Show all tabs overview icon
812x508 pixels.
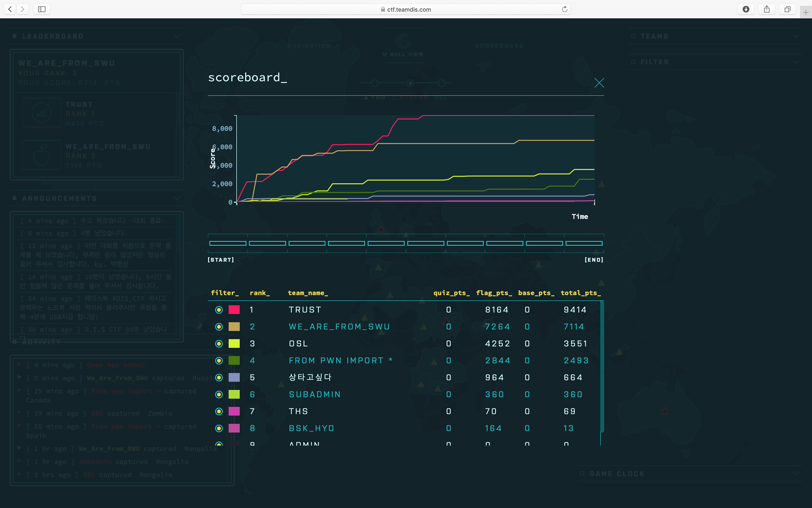pos(787,9)
